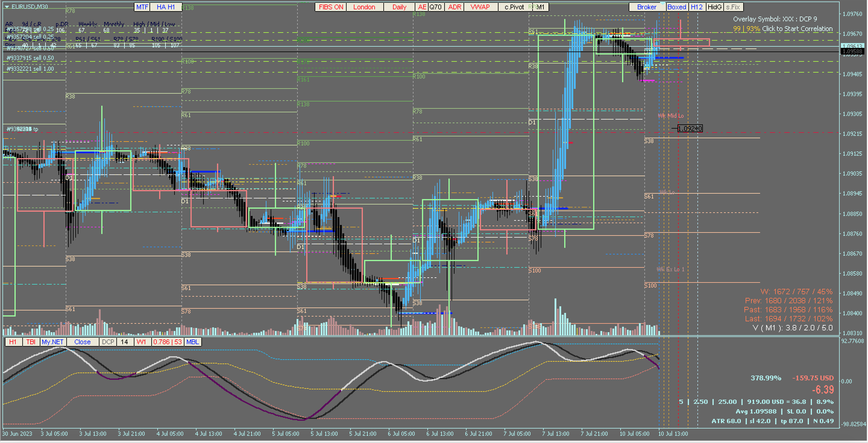868x443 pixels.
Task: Turn off the FIBS ON toggle
Action: tap(331, 7)
